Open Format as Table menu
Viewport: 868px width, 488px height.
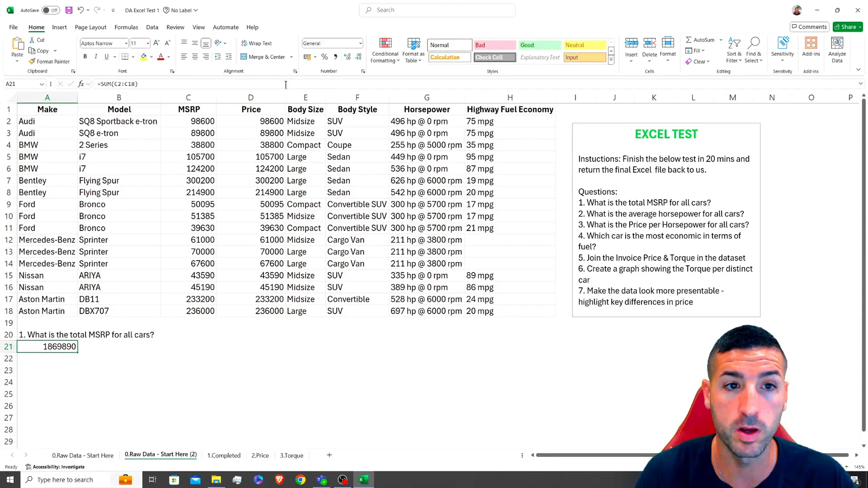[x=413, y=50]
